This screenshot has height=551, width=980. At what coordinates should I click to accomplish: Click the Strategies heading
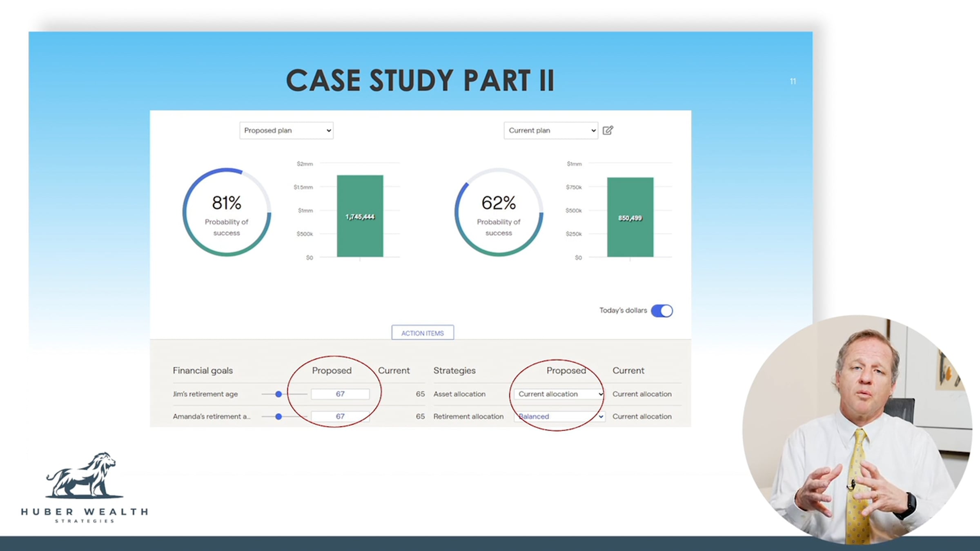point(454,371)
